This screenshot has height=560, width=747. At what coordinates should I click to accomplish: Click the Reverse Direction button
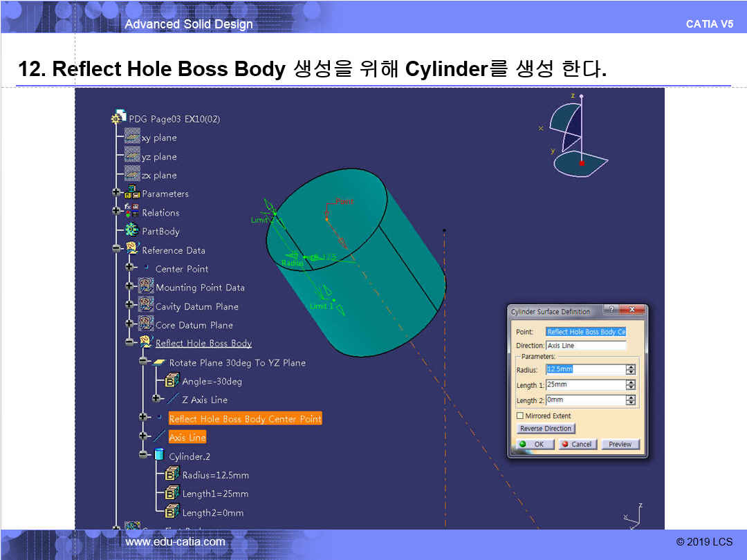click(x=546, y=429)
